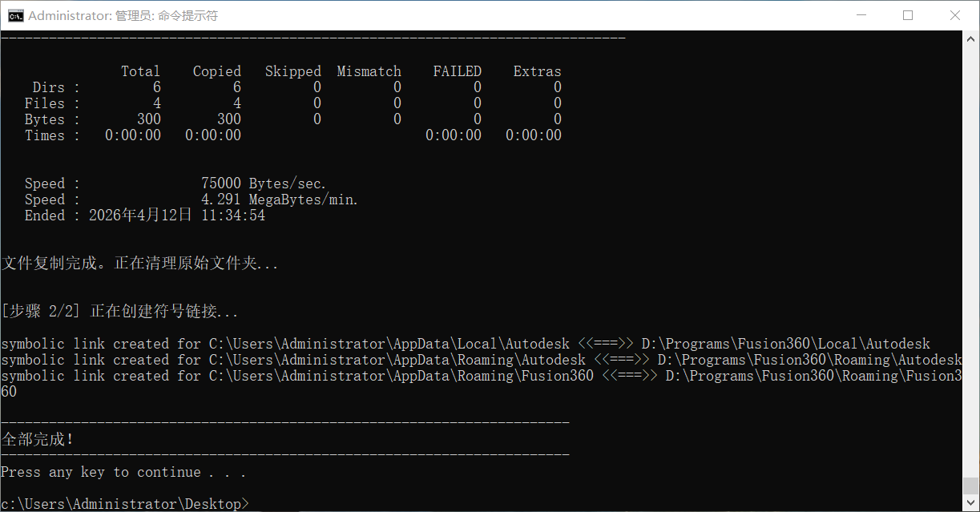Click the scrollbar down arrow

click(970, 504)
